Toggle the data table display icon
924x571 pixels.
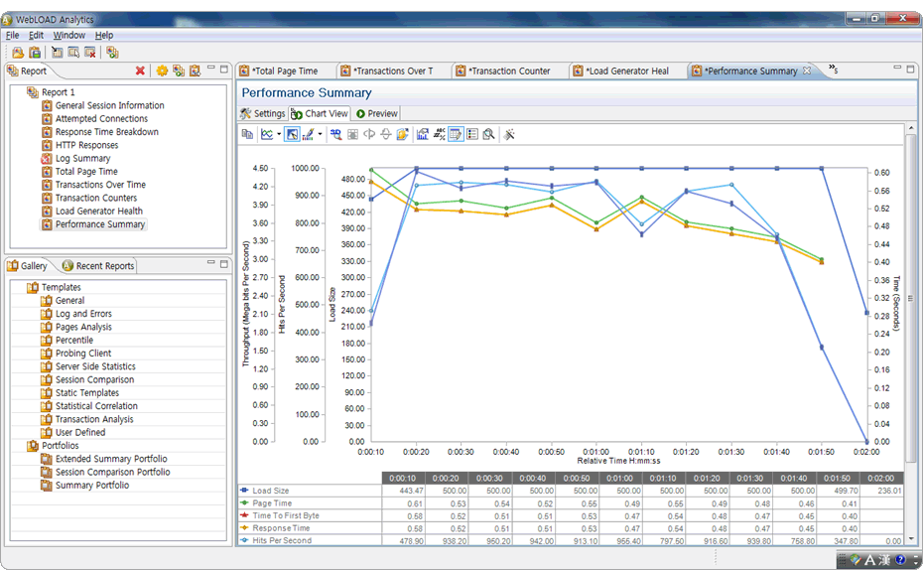456,134
